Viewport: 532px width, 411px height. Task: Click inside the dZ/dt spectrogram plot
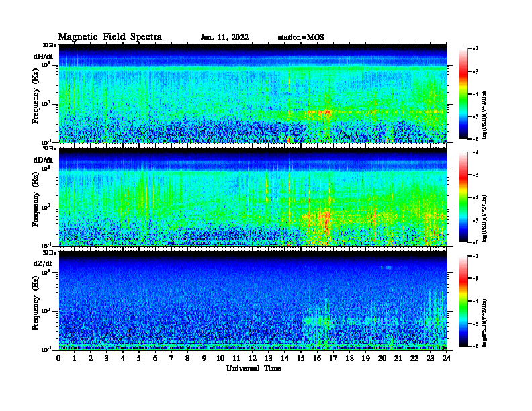(253, 300)
